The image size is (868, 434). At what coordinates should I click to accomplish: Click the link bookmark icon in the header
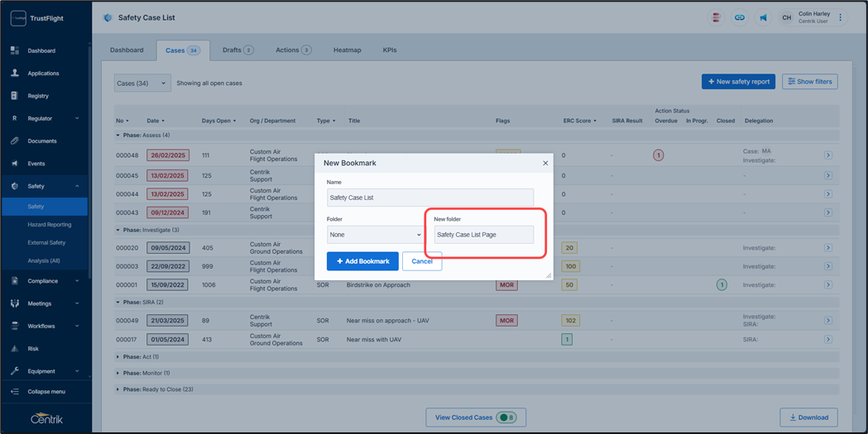point(739,17)
